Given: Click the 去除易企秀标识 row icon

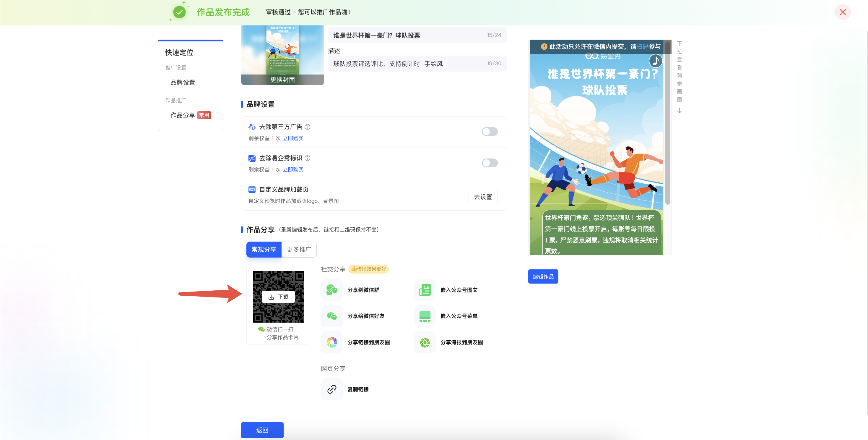Looking at the screenshot, I should point(252,158).
